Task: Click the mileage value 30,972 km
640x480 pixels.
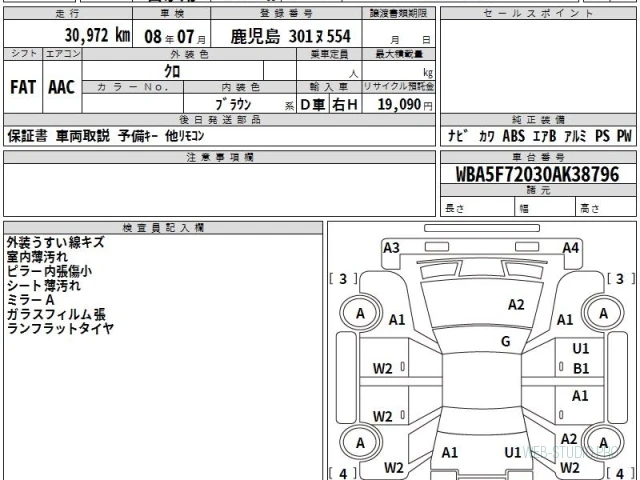Action: point(98,36)
